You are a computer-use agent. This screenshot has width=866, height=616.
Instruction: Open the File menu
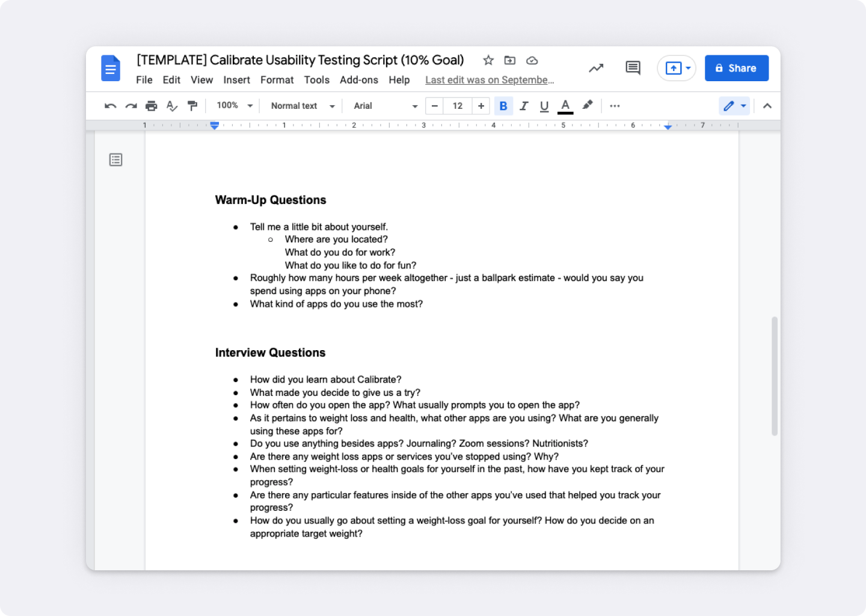pos(144,80)
